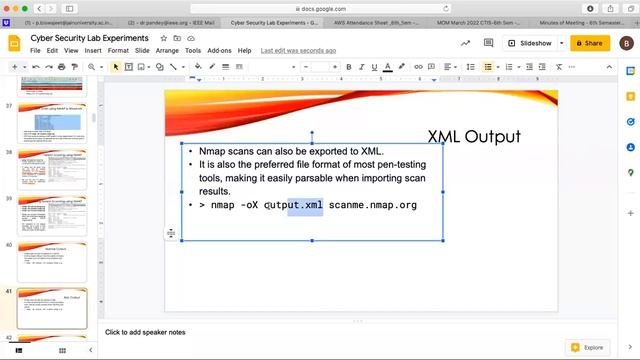Open the text align dropdown

point(450,67)
